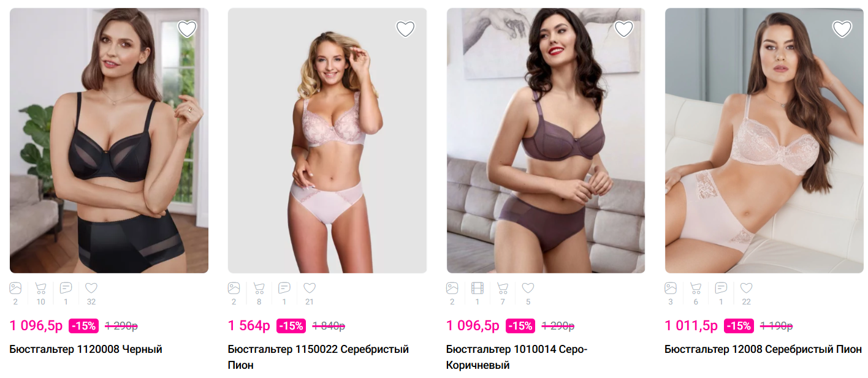This screenshot has width=868, height=378.
Task: Click likes heart icon showing 22
Action: coord(746,288)
